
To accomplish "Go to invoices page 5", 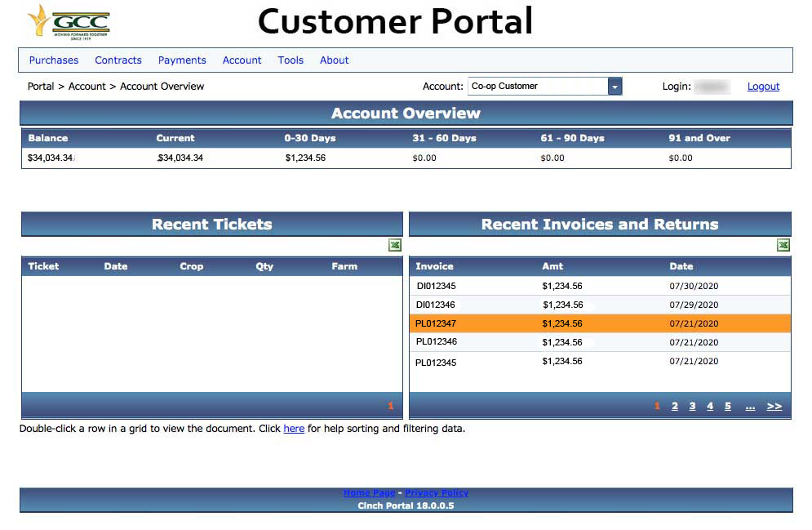I will 728,407.
